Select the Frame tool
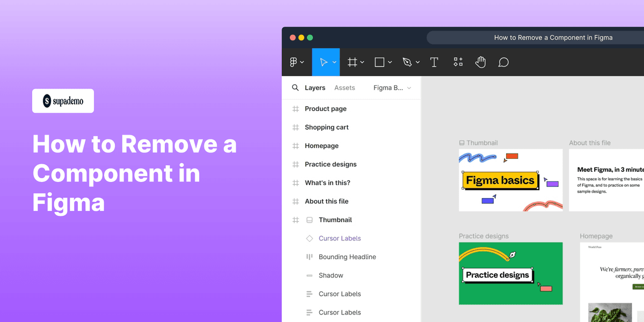 point(352,62)
